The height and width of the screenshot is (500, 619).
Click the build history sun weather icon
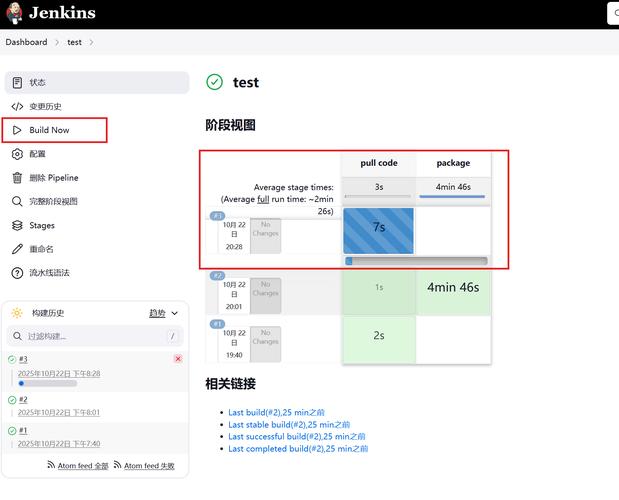tap(17, 313)
